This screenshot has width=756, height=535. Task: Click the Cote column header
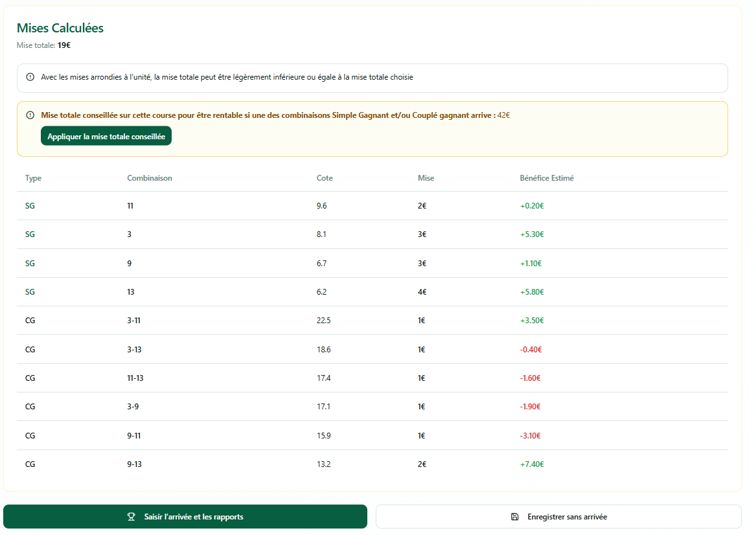325,178
